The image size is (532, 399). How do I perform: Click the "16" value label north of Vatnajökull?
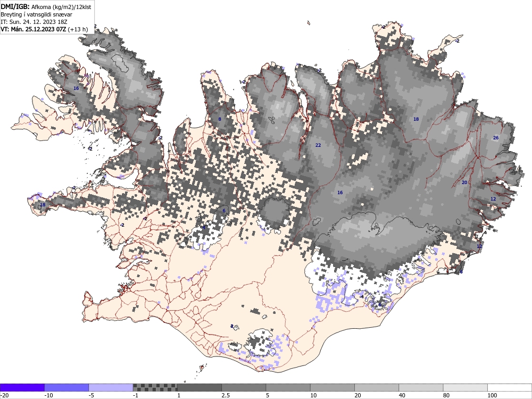[340, 193]
